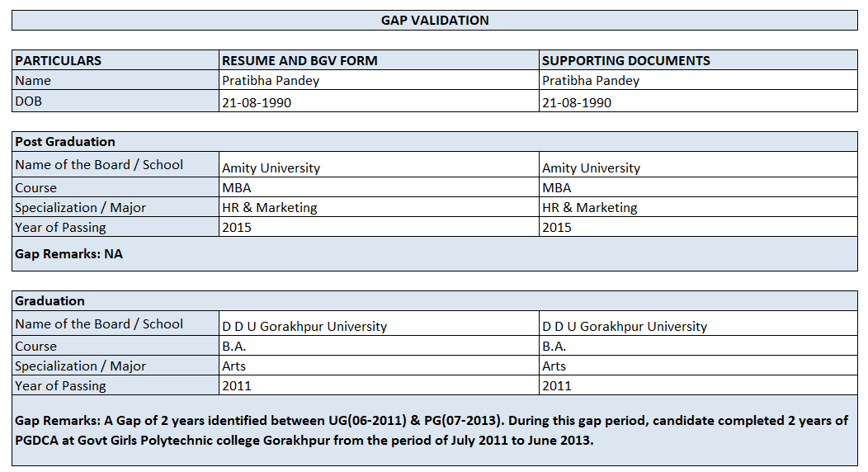Select the Post Graduation section header
Viewport: 868px width, 472px height.
(x=65, y=142)
